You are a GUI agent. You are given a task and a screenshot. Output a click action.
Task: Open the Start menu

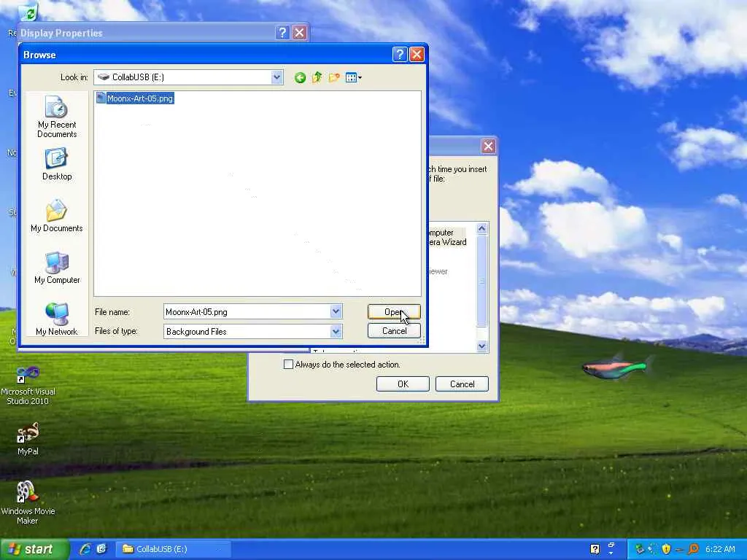[34, 549]
